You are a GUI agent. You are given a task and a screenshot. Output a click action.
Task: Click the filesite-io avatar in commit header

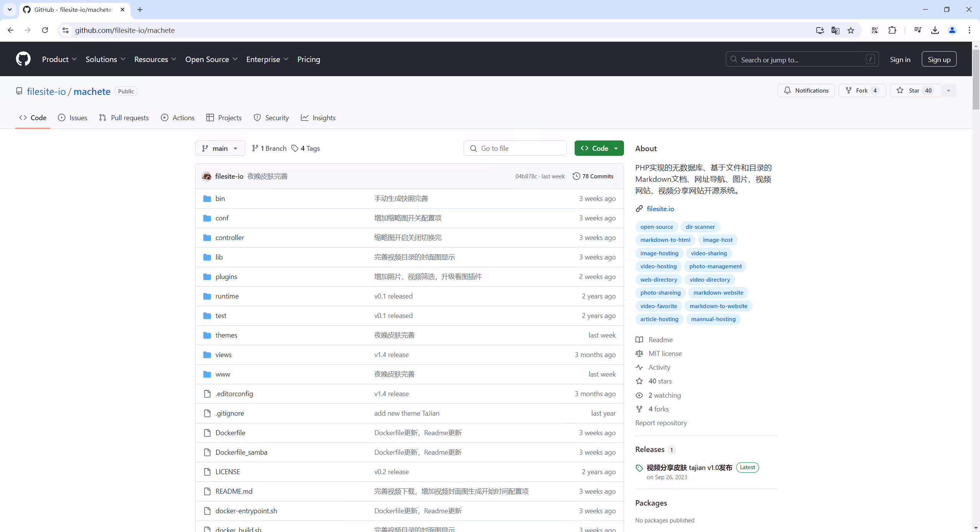point(207,176)
